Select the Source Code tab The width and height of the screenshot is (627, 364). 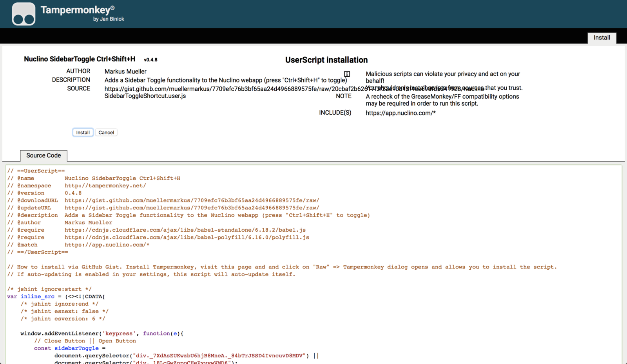coord(43,155)
